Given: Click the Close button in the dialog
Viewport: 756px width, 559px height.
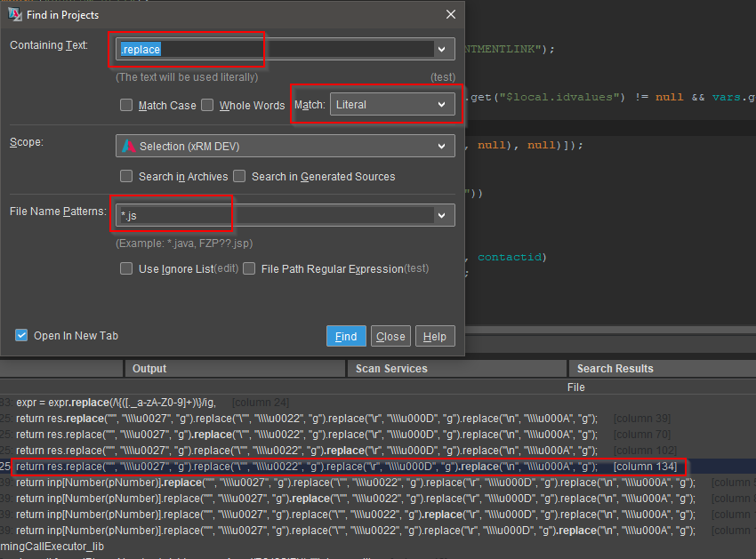Looking at the screenshot, I should point(390,336).
